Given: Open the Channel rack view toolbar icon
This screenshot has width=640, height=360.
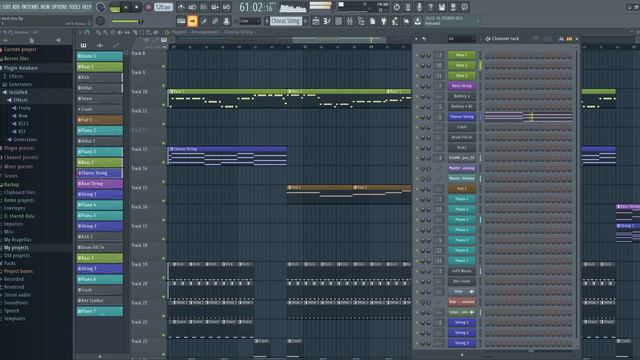Looking at the screenshot, I should coord(338,21).
